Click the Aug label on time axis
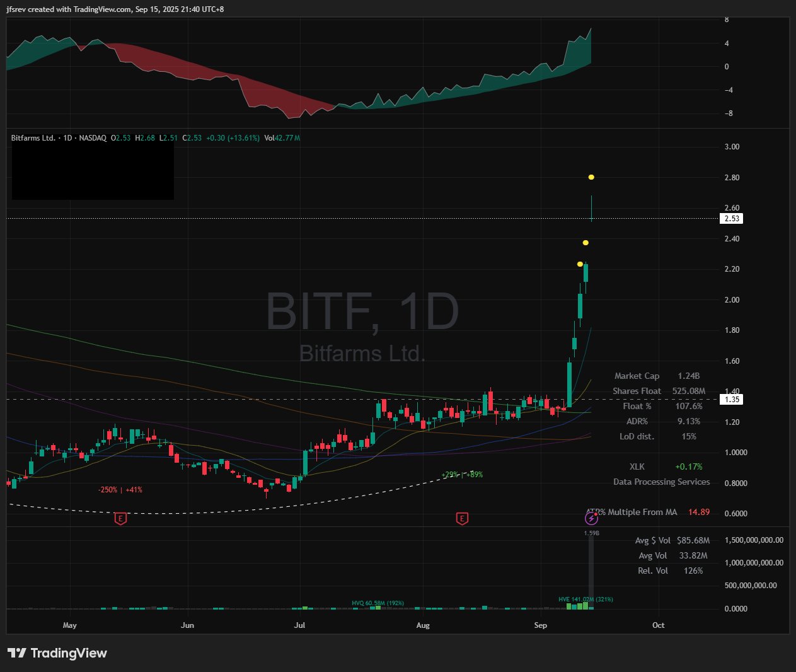 coord(423,625)
